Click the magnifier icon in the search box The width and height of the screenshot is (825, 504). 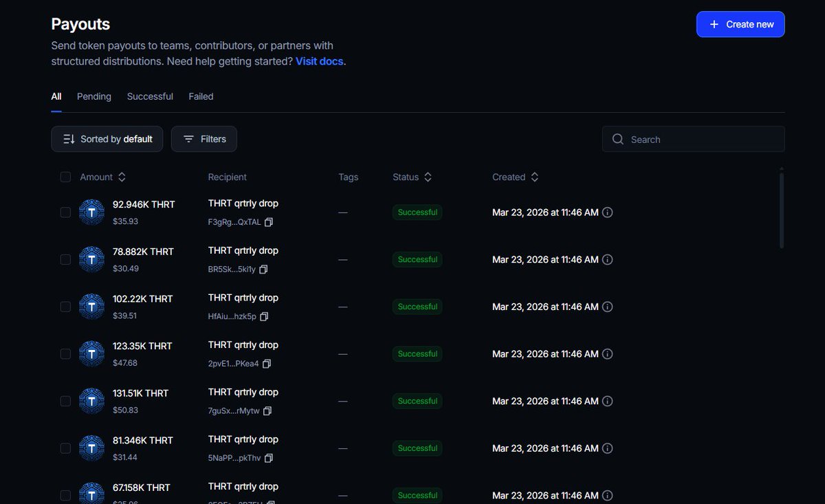click(x=618, y=139)
